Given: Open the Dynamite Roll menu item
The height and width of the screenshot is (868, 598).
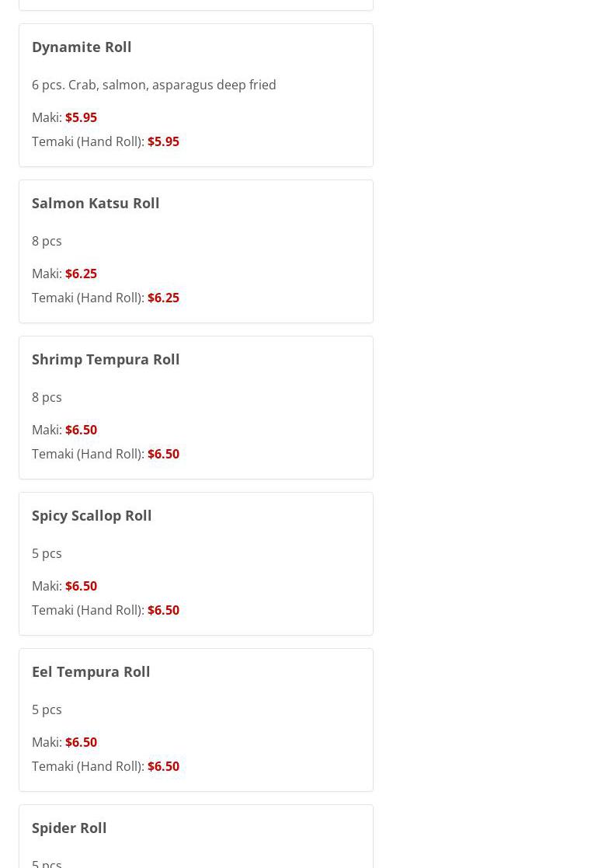Looking at the screenshot, I should click(x=82, y=47).
